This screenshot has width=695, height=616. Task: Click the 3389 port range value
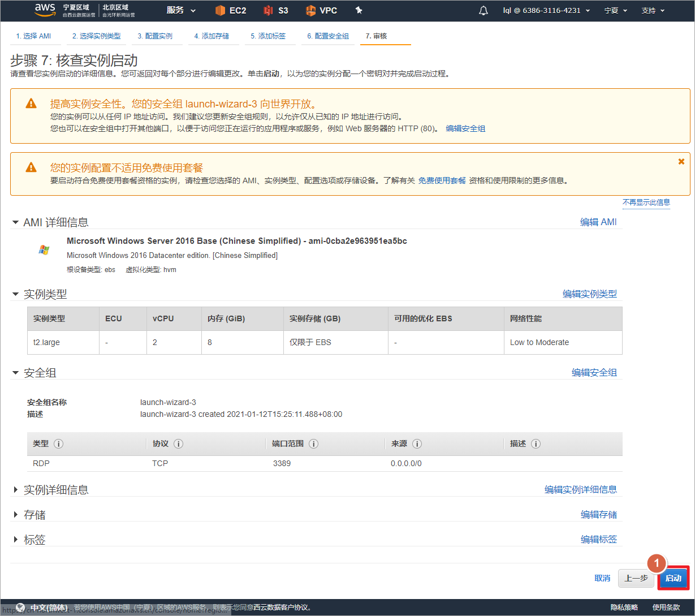282,463
